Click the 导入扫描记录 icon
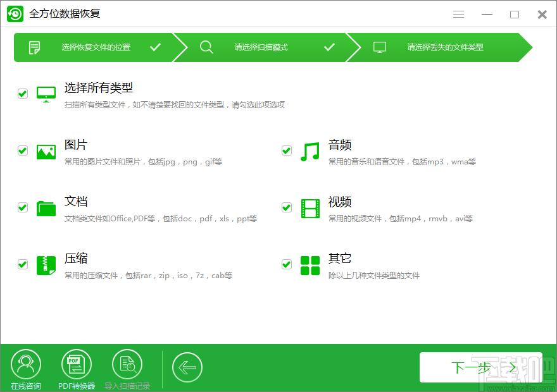Viewport: 557px width, 392px height. pos(127,364)
